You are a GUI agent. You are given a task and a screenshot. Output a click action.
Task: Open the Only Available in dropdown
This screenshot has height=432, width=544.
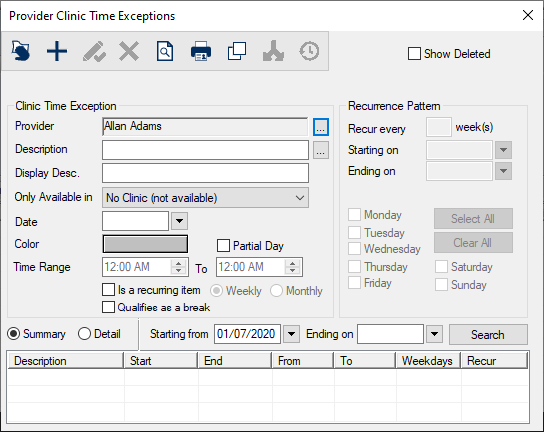point(205,198)
